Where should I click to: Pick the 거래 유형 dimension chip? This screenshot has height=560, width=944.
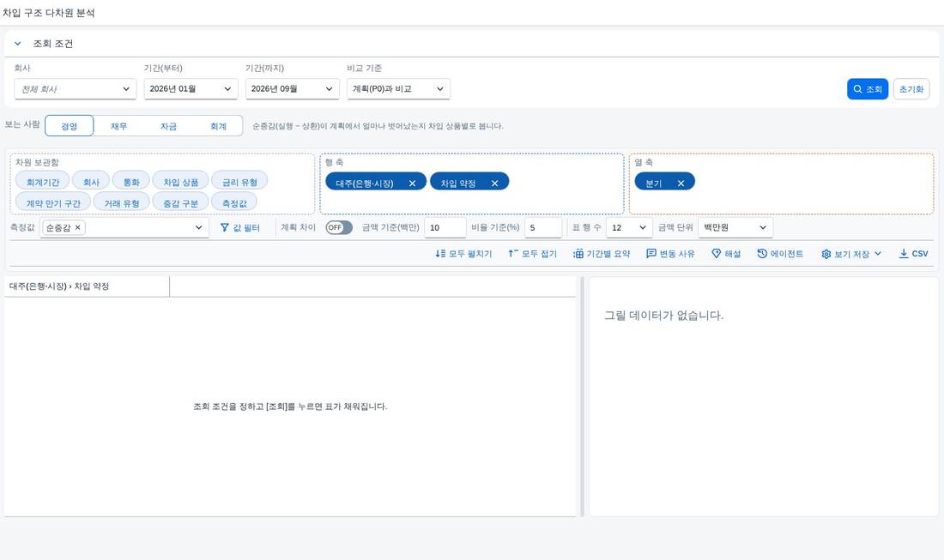coord(122,202)
